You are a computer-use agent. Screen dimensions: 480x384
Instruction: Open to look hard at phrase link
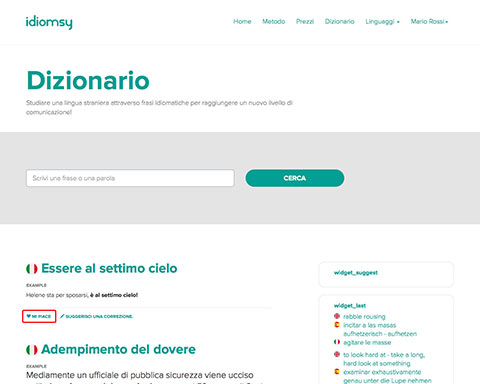(384, 359)
